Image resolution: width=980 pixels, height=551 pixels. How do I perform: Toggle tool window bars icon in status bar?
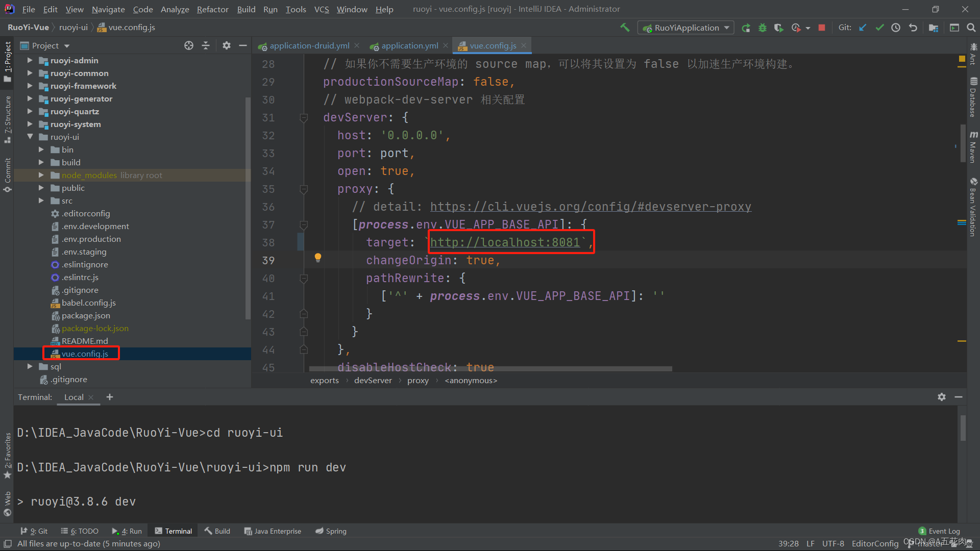pos(7,544)
